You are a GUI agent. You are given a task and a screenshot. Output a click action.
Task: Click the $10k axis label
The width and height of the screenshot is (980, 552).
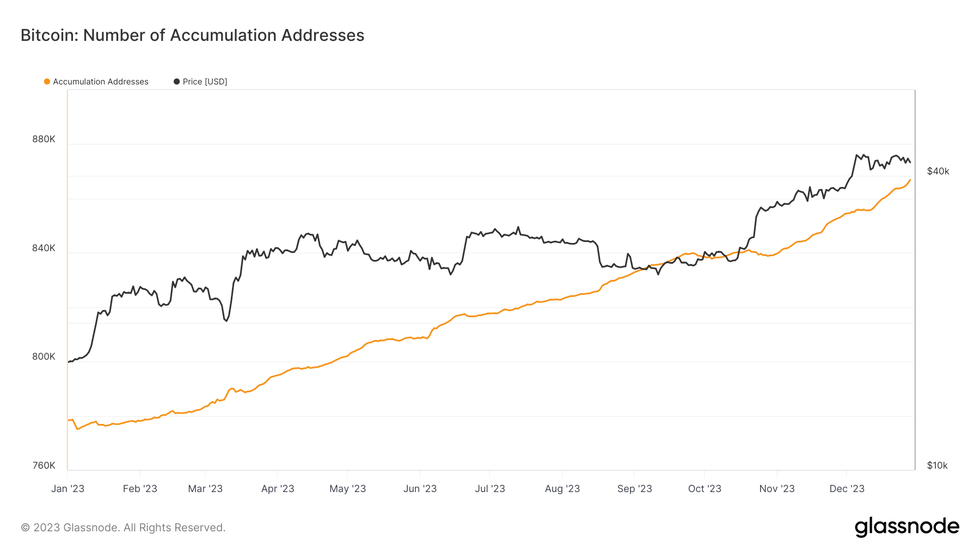(937, 465)
